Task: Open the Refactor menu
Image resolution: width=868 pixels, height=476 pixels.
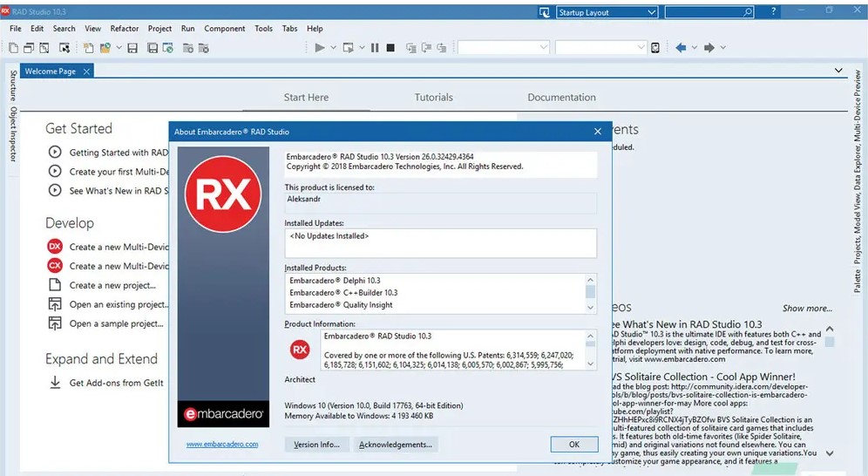Action: [125, 28]
